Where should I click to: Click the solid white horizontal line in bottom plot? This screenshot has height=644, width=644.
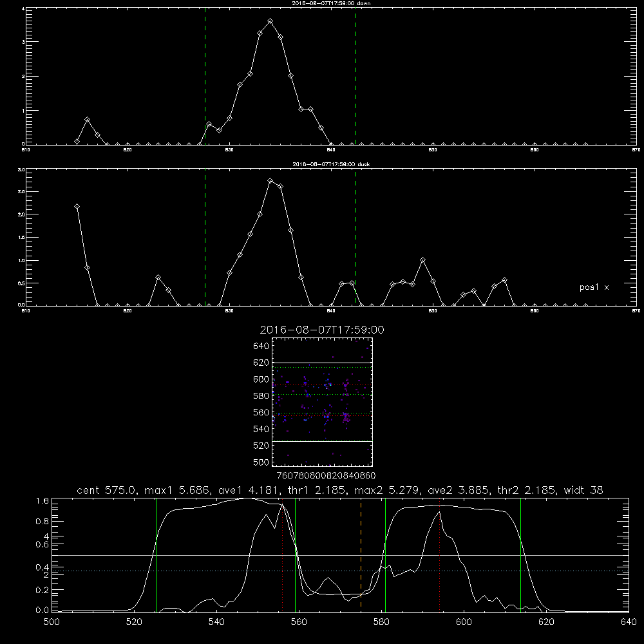pos(340,555)
